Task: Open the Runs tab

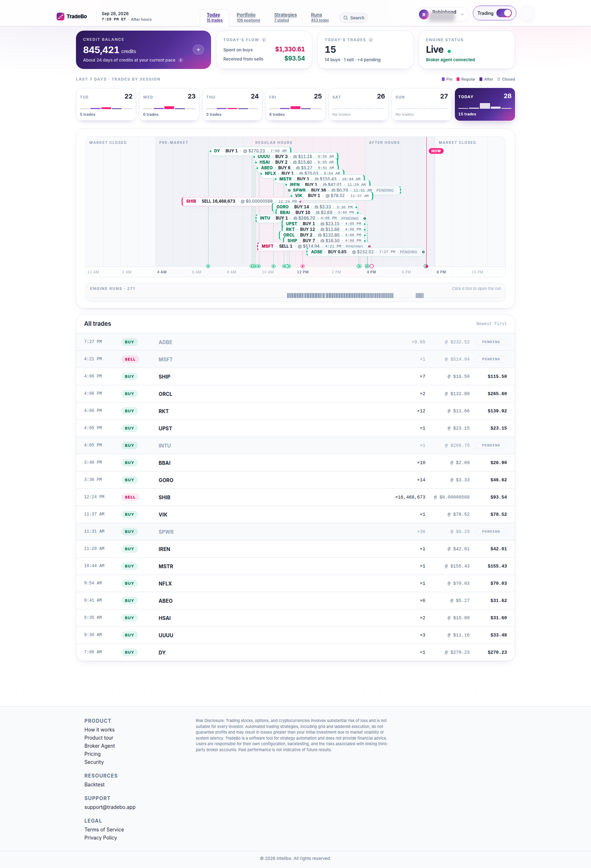Action: point(320,17)
